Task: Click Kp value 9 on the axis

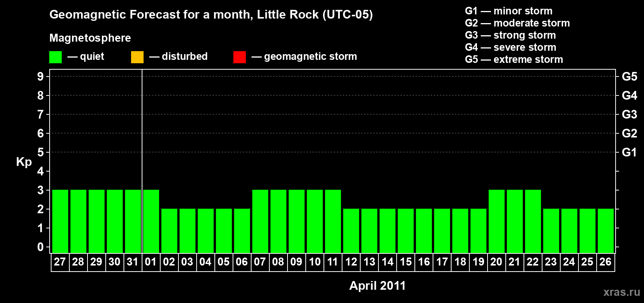Action: pyautogui.click(x=41, y=77)
